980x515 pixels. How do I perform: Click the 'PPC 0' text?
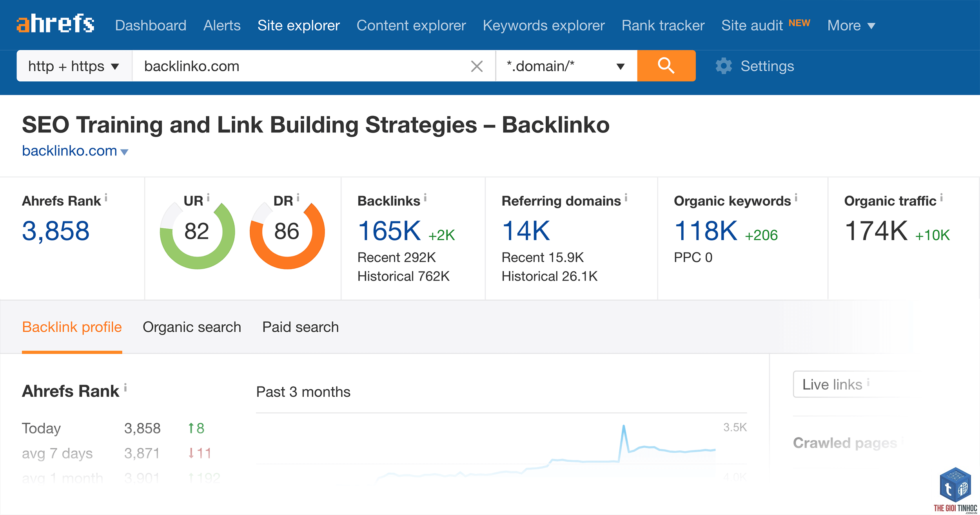[x=693, y=257]
